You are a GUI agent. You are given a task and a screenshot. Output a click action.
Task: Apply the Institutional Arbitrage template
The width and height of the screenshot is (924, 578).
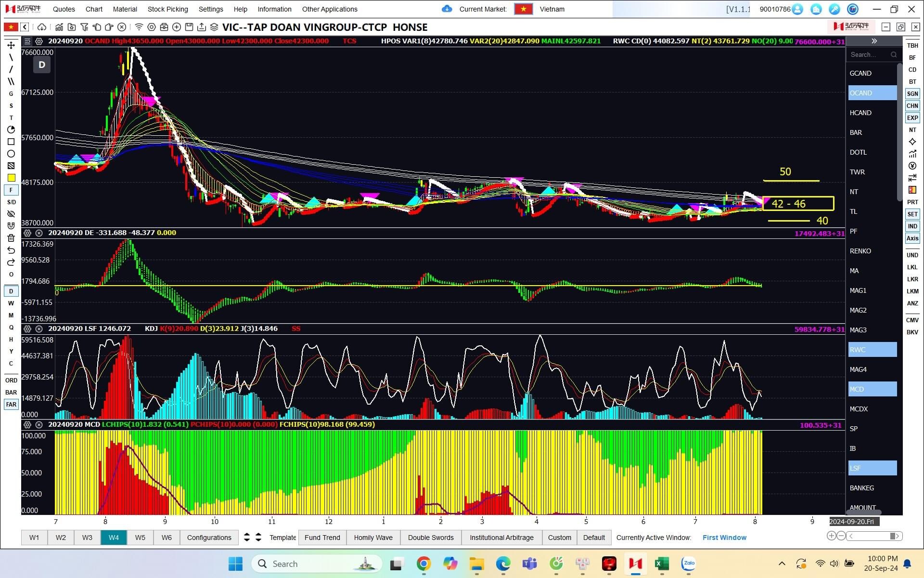click(x=501, y=538)
